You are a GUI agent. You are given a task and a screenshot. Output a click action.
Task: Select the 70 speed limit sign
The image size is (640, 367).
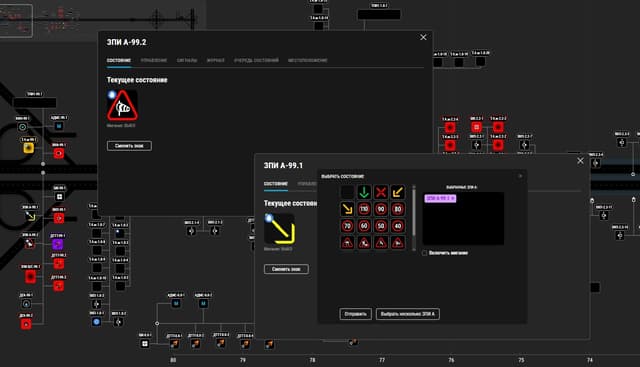347,226
